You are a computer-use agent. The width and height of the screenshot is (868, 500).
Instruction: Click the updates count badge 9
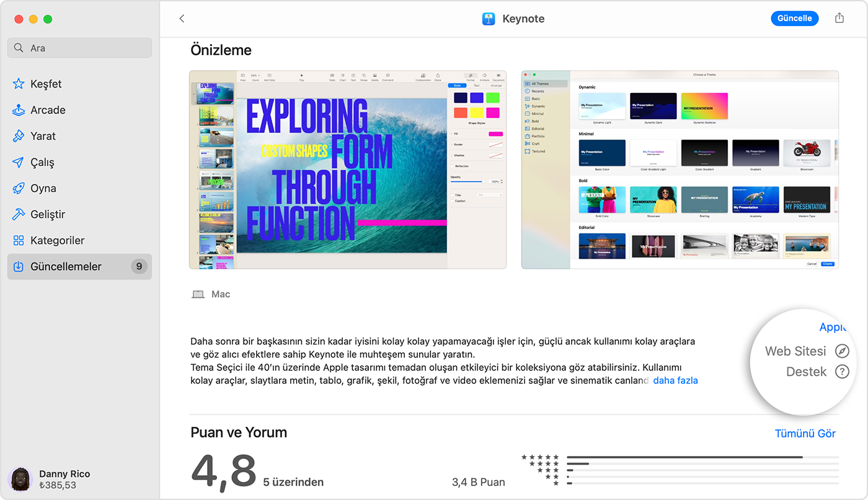pyautogui.click(x=139, y=266)
